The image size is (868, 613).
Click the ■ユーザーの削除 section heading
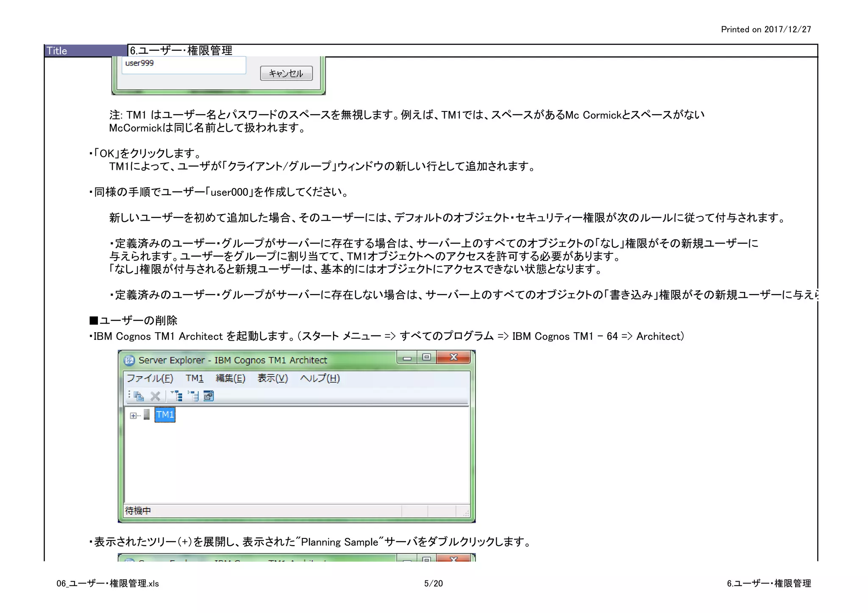tap(134, 320)
